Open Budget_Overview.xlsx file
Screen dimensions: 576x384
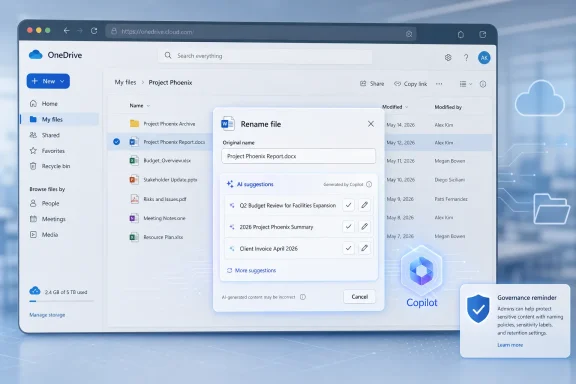pyautogui.click(x=167, y=161)
